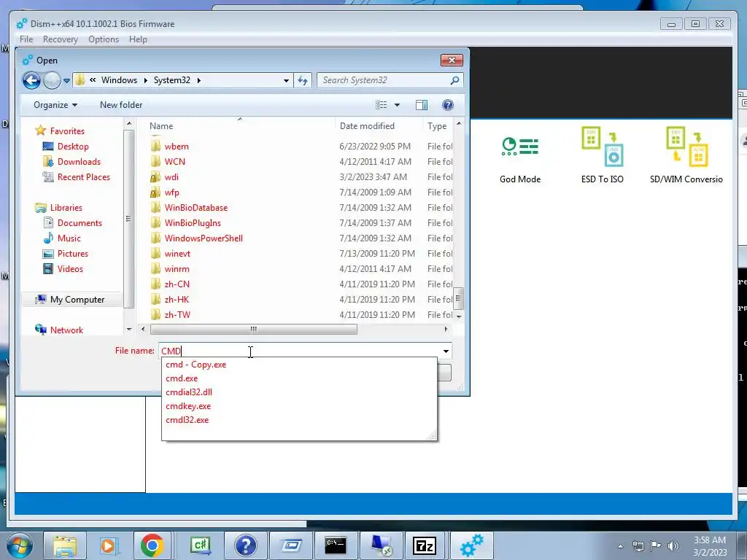Go back in Open dialog
Image resolution: width=747 pixels, height=560 pixels.
(31, 80)
